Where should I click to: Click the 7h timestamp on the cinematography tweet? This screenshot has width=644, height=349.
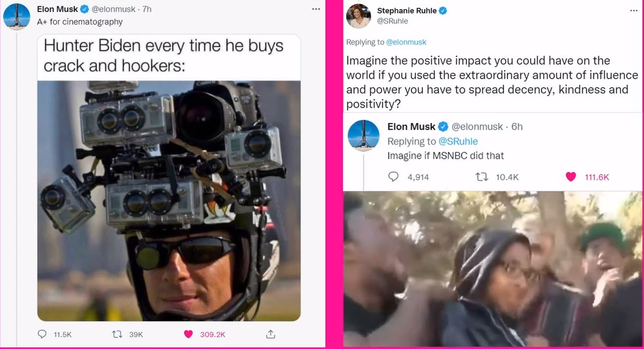pos(146,9)
